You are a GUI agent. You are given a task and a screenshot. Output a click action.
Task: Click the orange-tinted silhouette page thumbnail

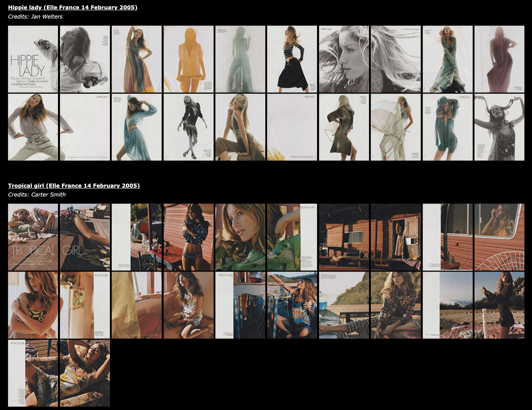coord(188,59)
